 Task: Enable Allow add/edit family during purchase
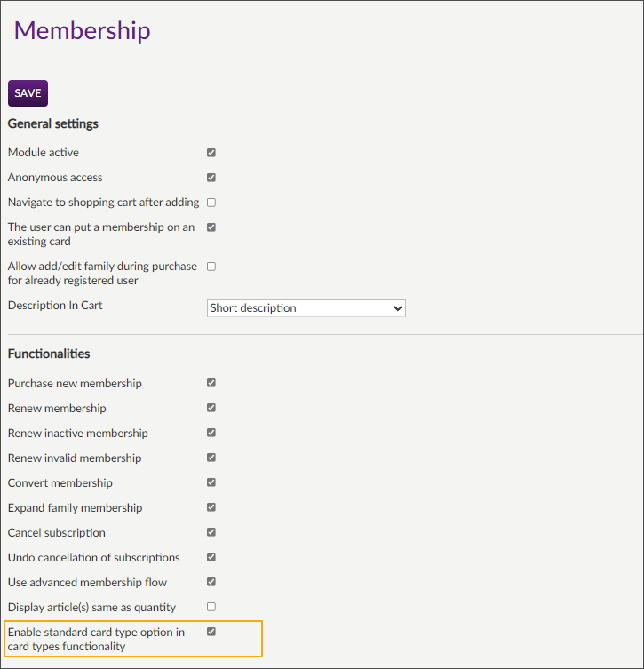tap(211, 267)
